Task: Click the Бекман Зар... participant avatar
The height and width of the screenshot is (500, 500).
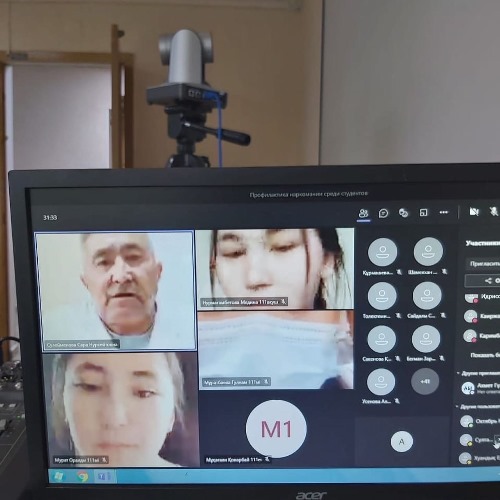Action: click(426, 339)
